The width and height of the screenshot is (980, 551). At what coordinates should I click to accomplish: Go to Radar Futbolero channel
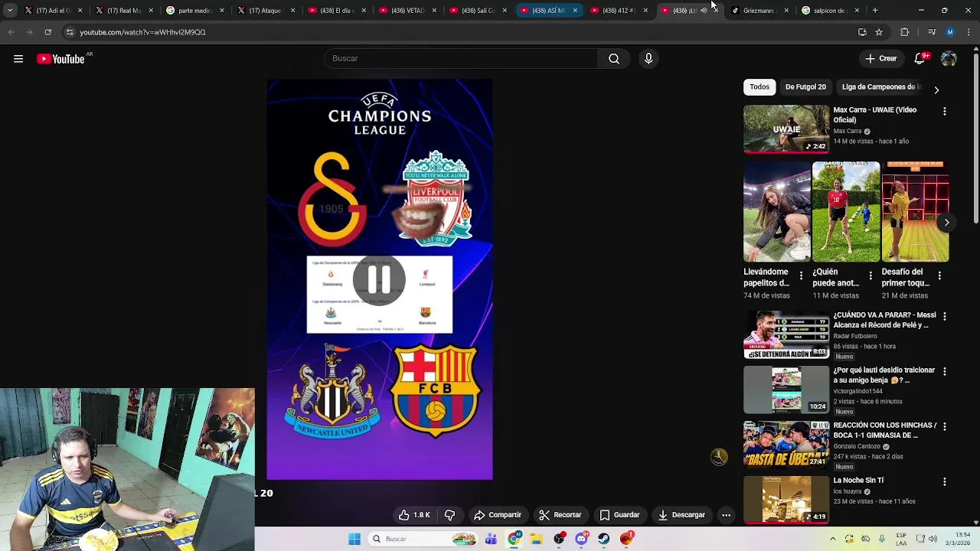point(855,336)
